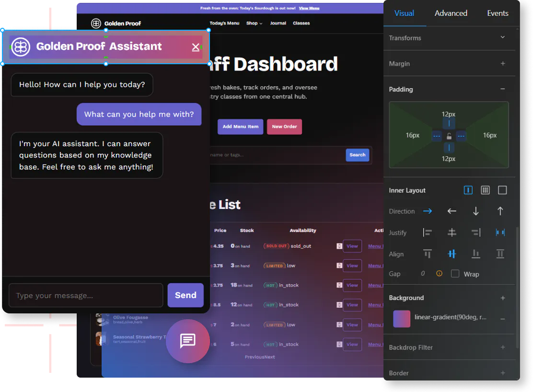The image size is (533, 392).
Task: Focus the Type your message input
Action: [86, 295]
